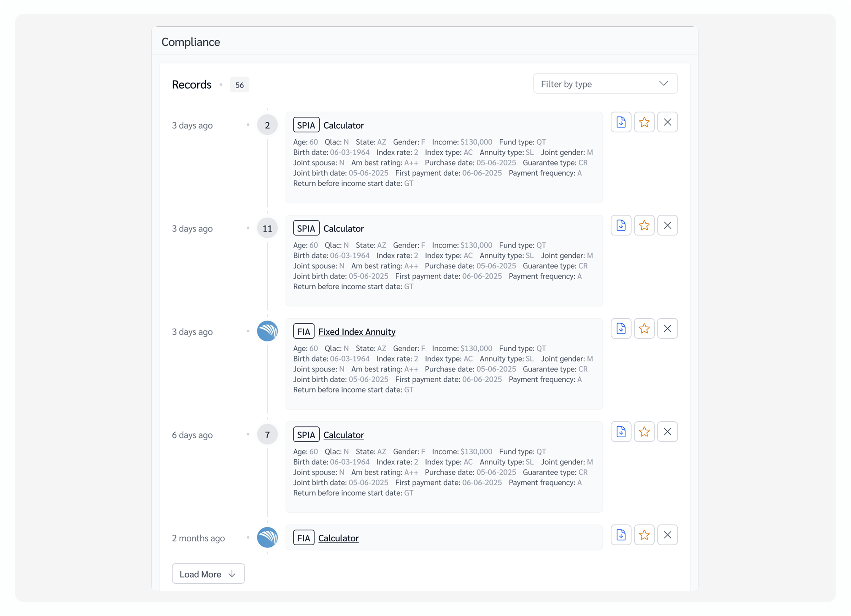851x616 pixels.
Task: Click Income $130,000 in record 2
Action: tap(462, 142)
